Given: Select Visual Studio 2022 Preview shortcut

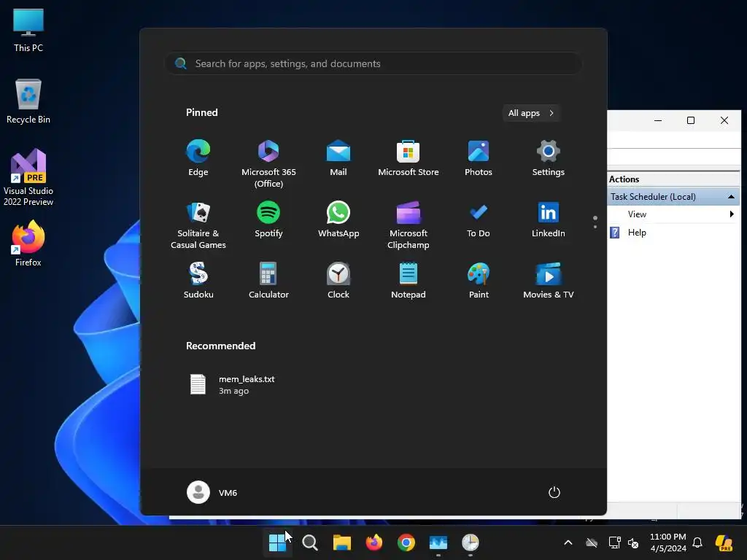Looking at the screenshot, I should [28, 177].
